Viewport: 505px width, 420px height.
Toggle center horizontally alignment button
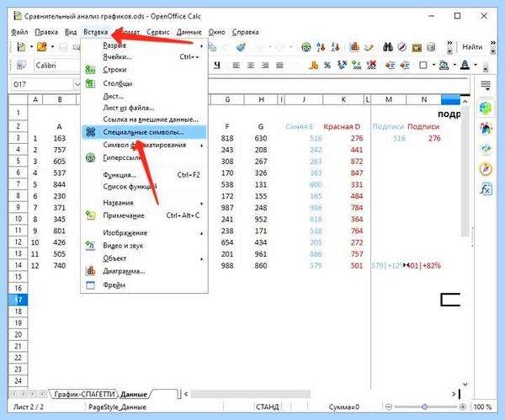[251, 66]
